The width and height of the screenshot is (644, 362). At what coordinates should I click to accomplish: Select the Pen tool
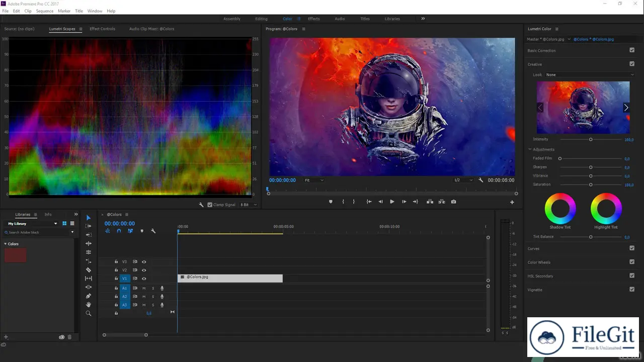pyautogui.click(x=89, y=296)
